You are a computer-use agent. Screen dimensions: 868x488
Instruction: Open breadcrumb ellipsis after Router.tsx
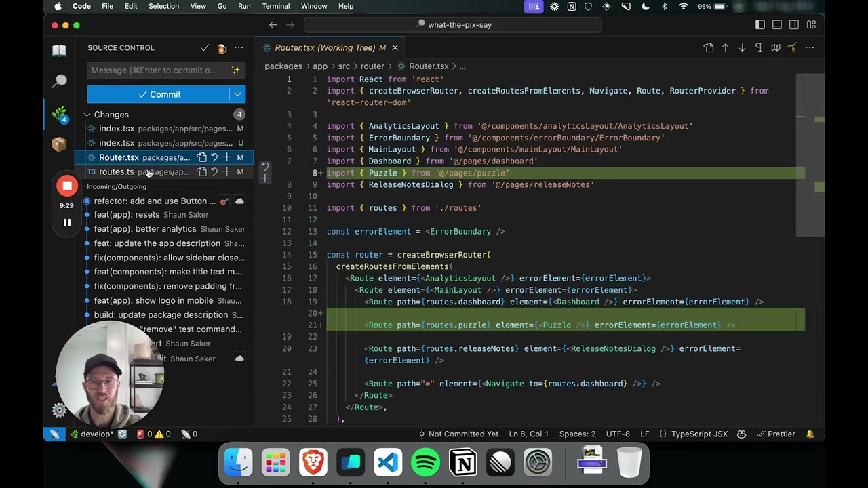[462, 66]
